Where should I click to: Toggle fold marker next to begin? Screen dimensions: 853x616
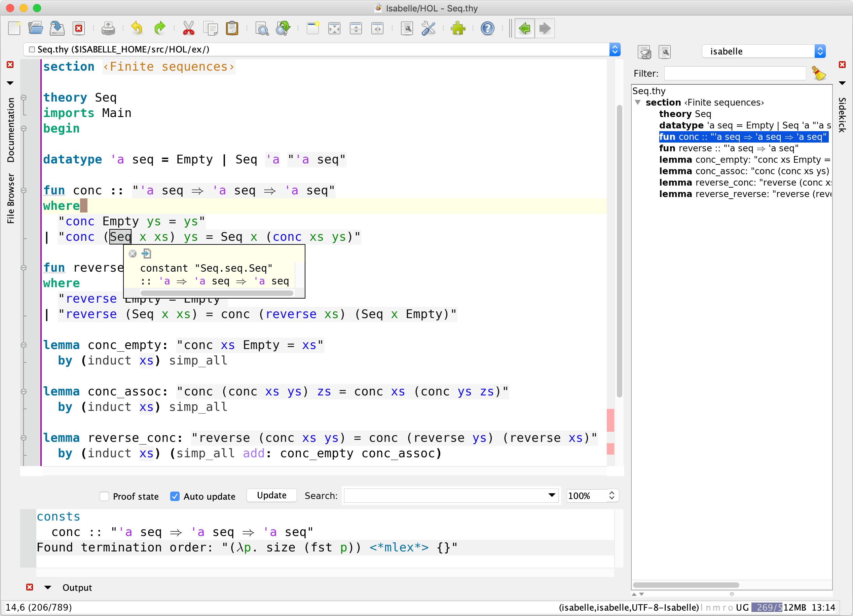tap(24, 128)
